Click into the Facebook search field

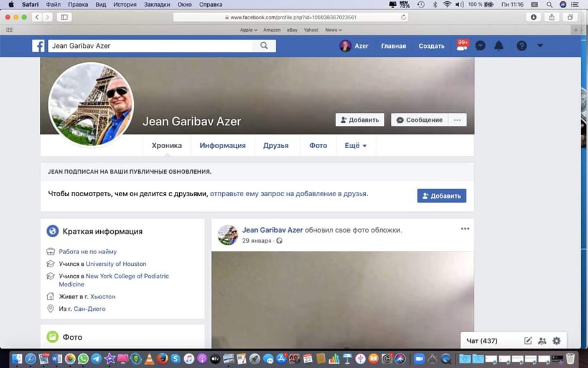pos(151,45)
